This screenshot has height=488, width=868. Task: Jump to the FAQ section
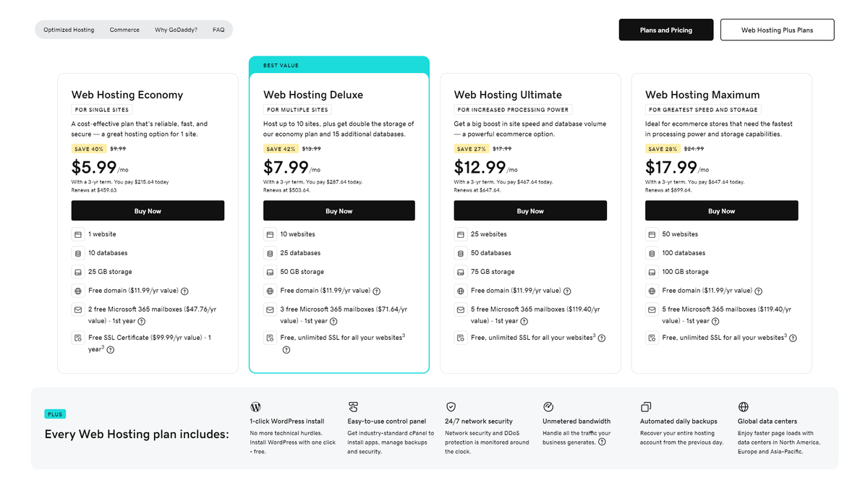pos(218,30)
